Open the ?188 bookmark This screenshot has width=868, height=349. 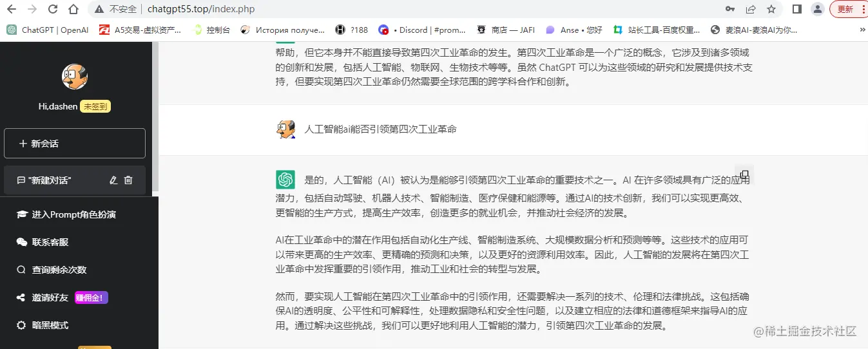click(352, 30)
